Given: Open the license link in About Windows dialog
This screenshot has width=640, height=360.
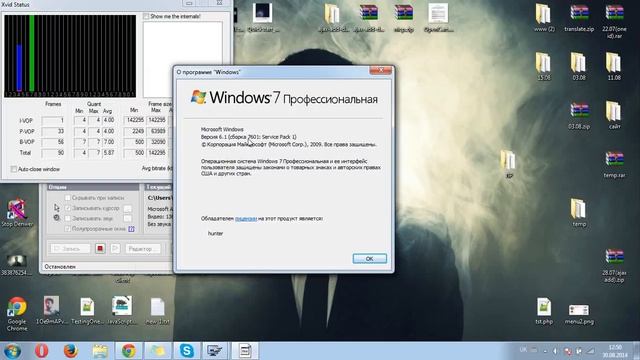Looking at the screenshot, I should click(x=246, y=219).
